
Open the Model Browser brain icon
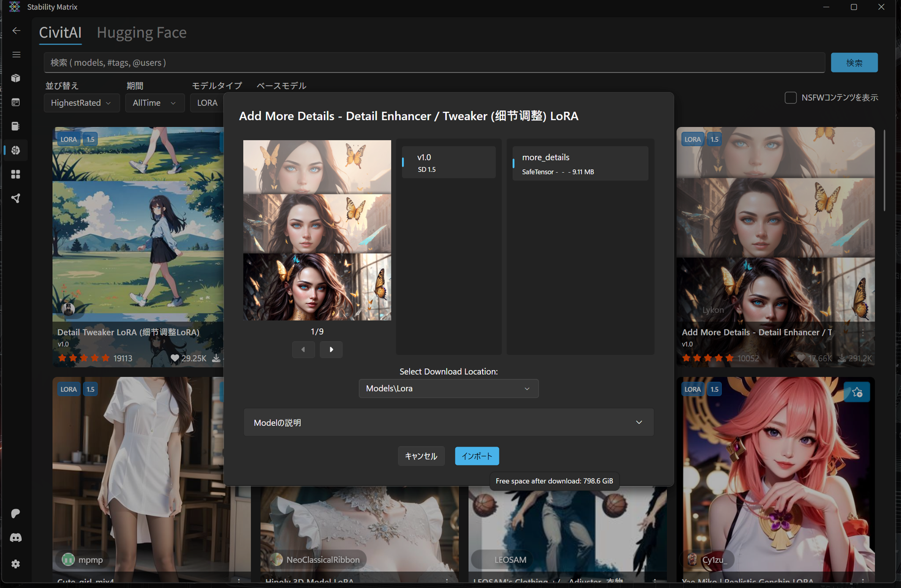tap(15, 150)
